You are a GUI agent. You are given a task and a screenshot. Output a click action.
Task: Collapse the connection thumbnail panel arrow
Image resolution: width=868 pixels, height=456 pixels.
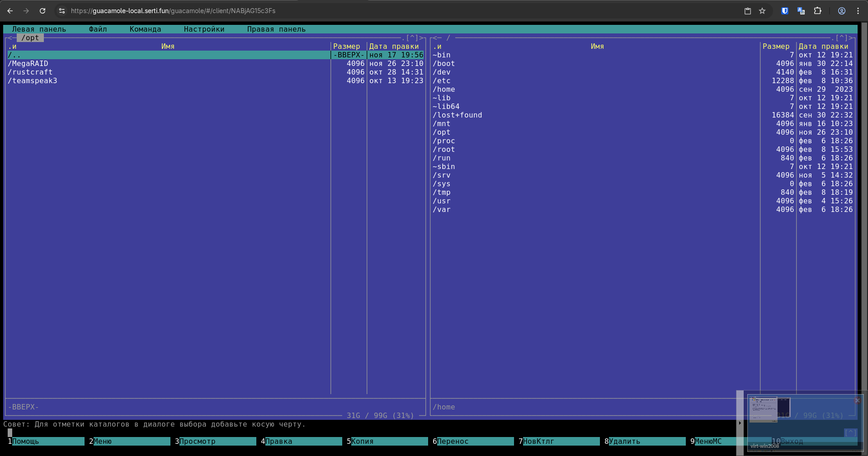740,423
